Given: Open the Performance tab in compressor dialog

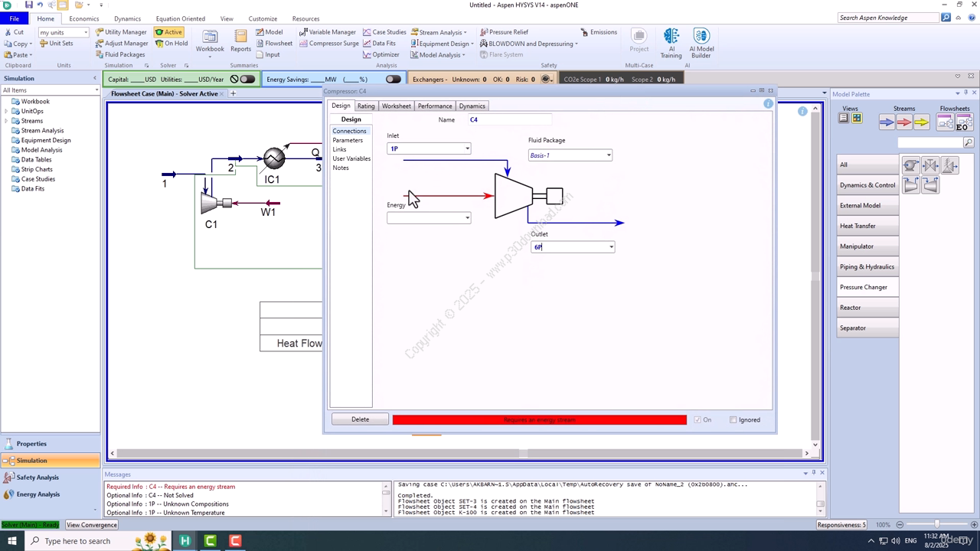Looking at the screenshot, I should point(435,106).
